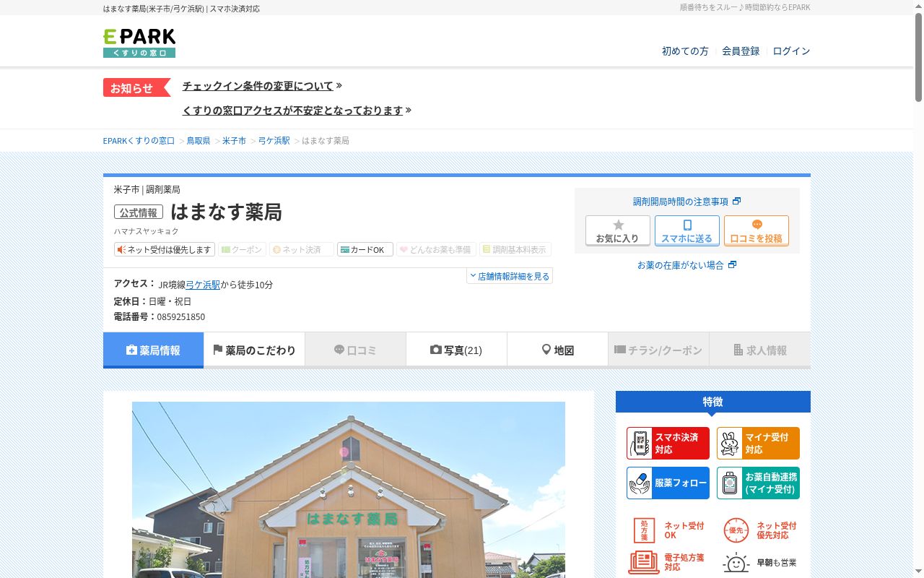924x578 pixels.
Task: Click the 服薬フォロー feature badge
Action: click(x=668, y=483)
